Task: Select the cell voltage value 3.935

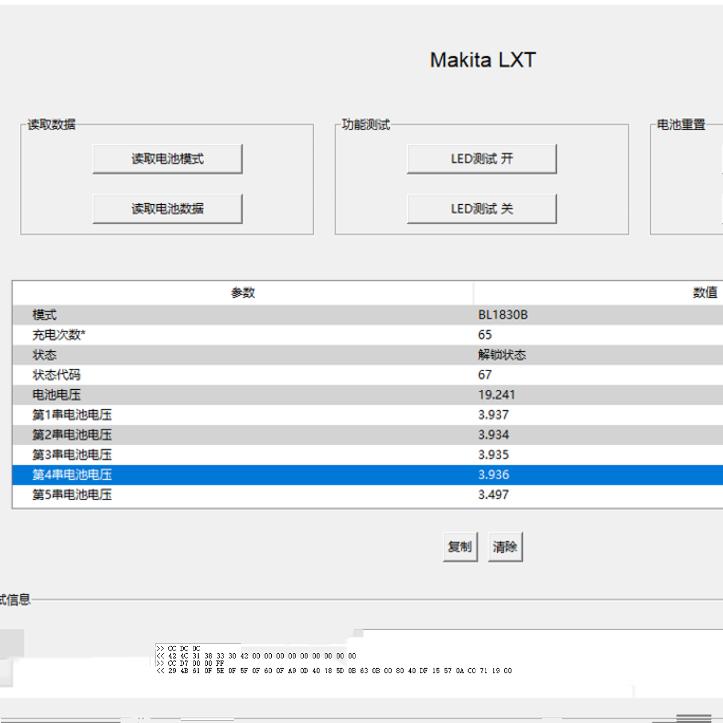Action: click(x=493, y=455)
